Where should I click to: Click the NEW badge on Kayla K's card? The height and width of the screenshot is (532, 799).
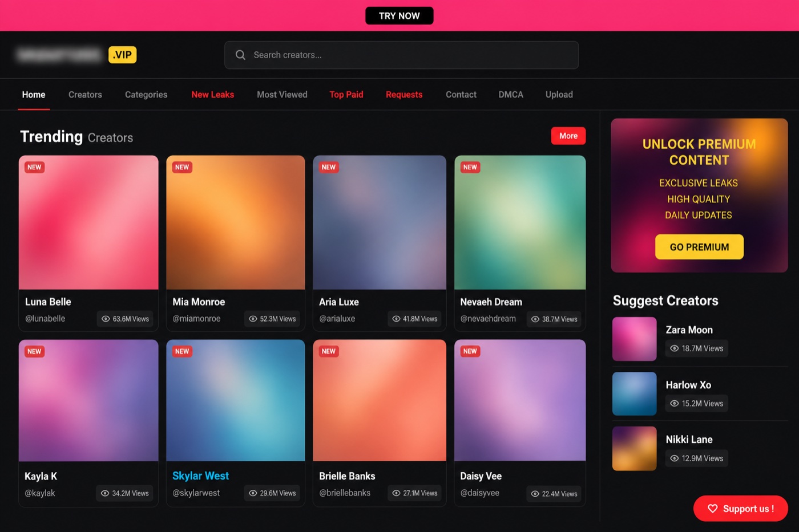point(34,351)
